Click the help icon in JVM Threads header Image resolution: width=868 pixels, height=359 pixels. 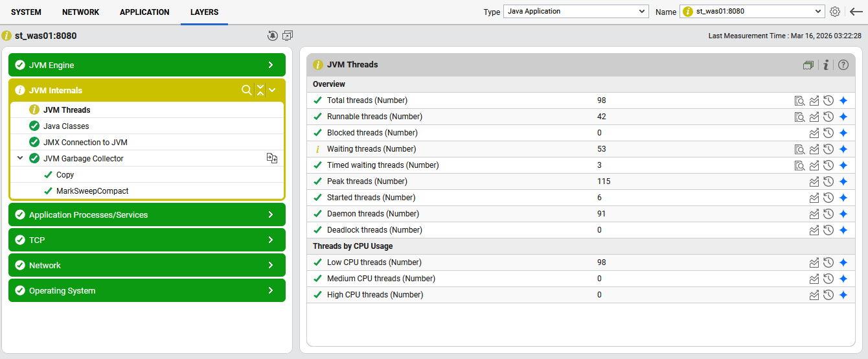(843, 65)
